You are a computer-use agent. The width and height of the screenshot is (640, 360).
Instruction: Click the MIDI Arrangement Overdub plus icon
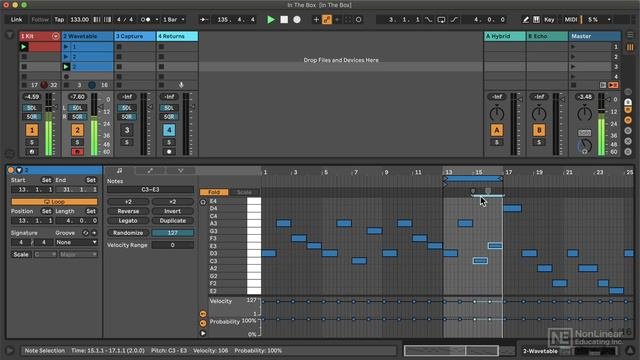coord(316,19)
